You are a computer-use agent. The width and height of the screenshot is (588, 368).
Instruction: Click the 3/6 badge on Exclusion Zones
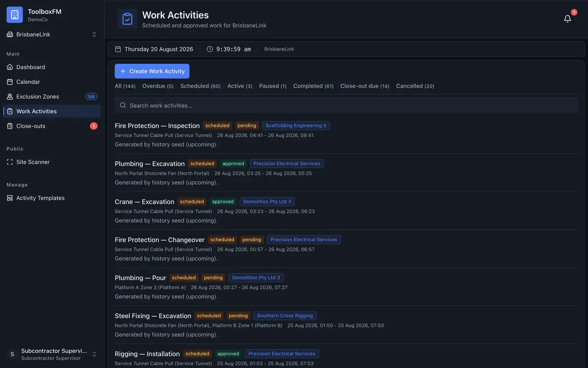tap(91, 96)
